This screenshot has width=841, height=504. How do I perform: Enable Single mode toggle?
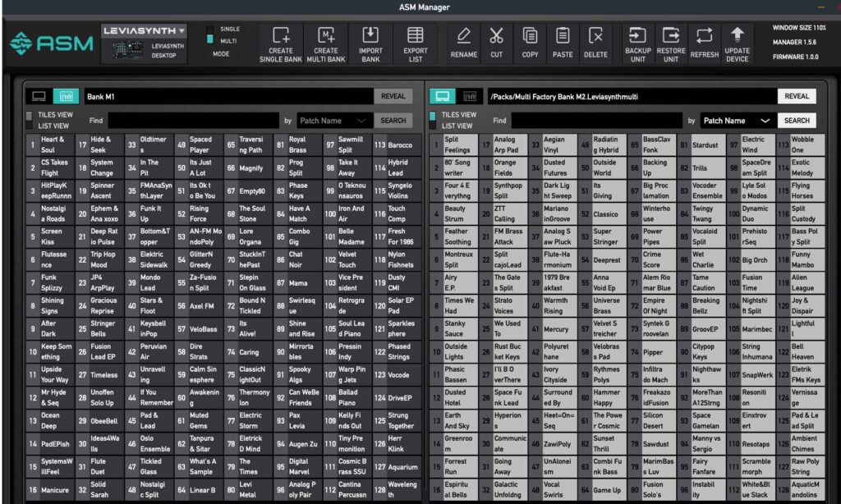pos(210,29)
